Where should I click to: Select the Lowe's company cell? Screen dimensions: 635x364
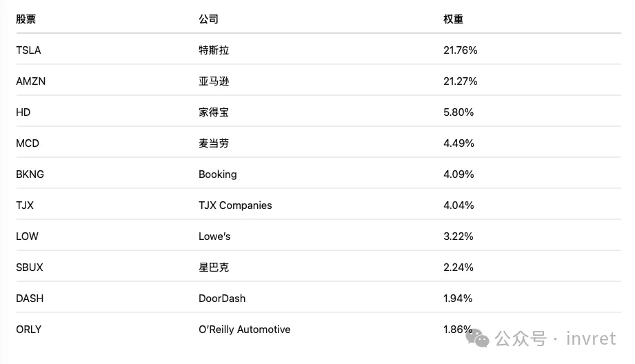pos(214,236)
